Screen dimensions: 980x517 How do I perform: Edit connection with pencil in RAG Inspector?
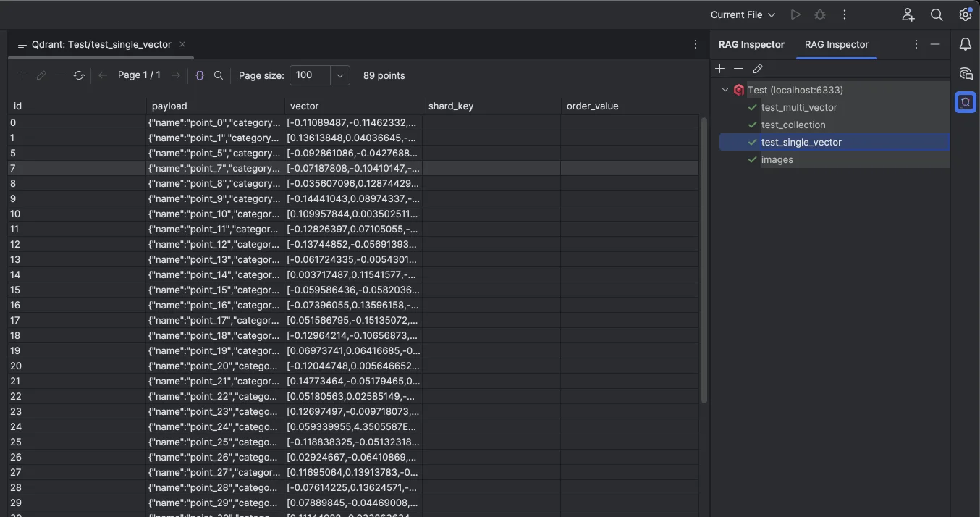[x=758, y=69]
